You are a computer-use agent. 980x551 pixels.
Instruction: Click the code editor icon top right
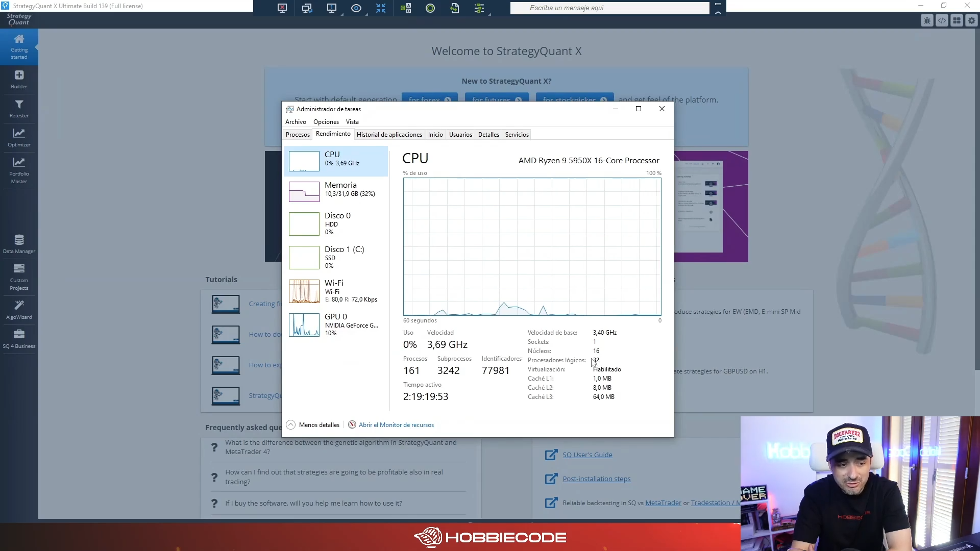point(942,20)
